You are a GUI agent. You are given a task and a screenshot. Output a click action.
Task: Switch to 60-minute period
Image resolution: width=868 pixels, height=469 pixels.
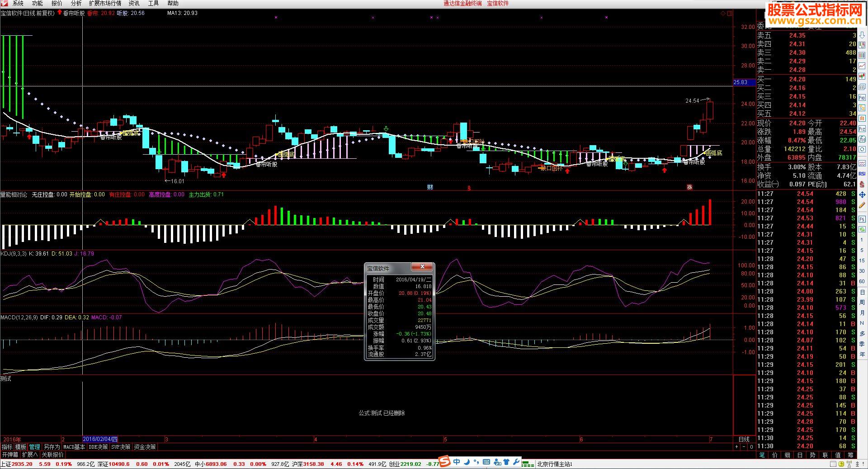point(862,281)
